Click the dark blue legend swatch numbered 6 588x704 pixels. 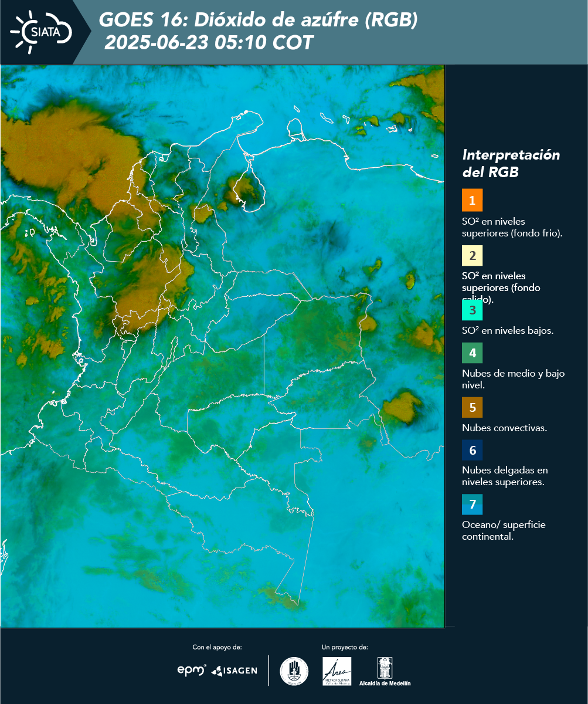tap(472, 451)
